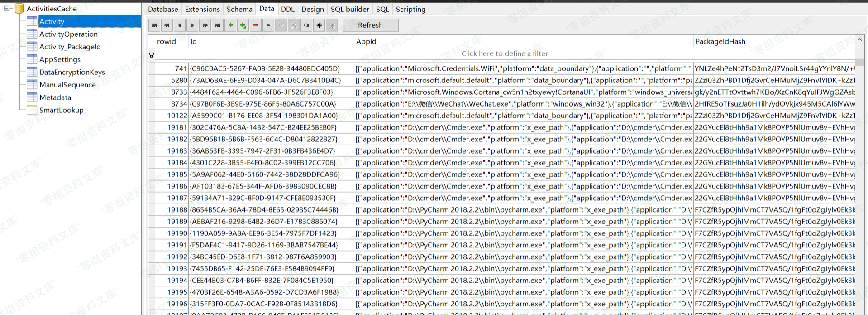Viewport: 868px width, 315px height.
Task: Click the green plus insert record button
Action: pyautogui.click(x=231, y=25)
